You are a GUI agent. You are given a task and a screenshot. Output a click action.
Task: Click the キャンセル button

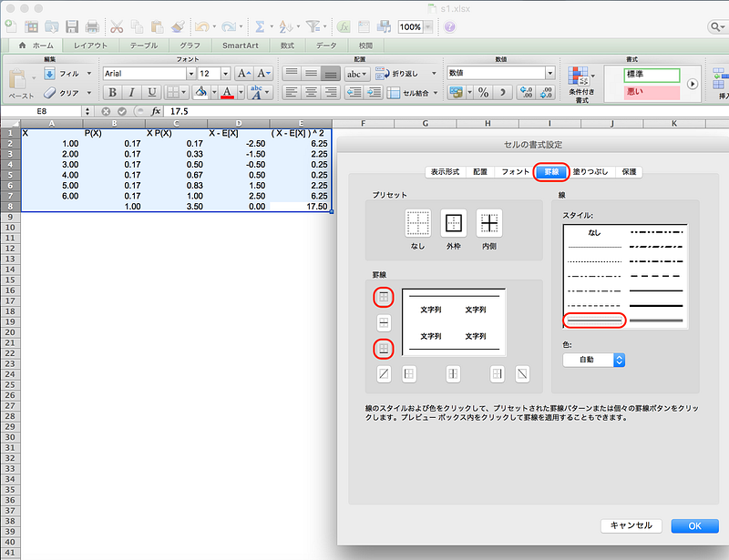[631, 525]
